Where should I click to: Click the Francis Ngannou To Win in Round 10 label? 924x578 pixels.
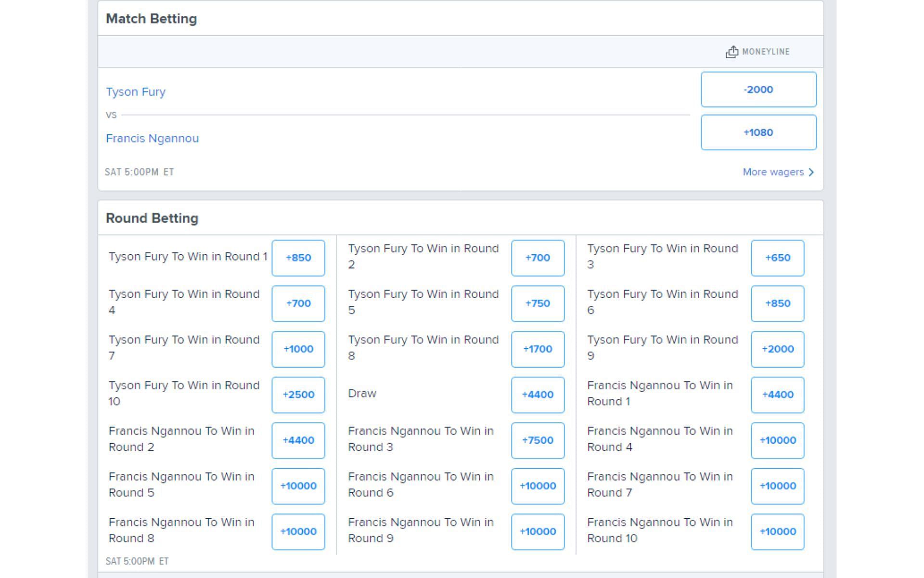pyautogui.click(x=660, y=530)
